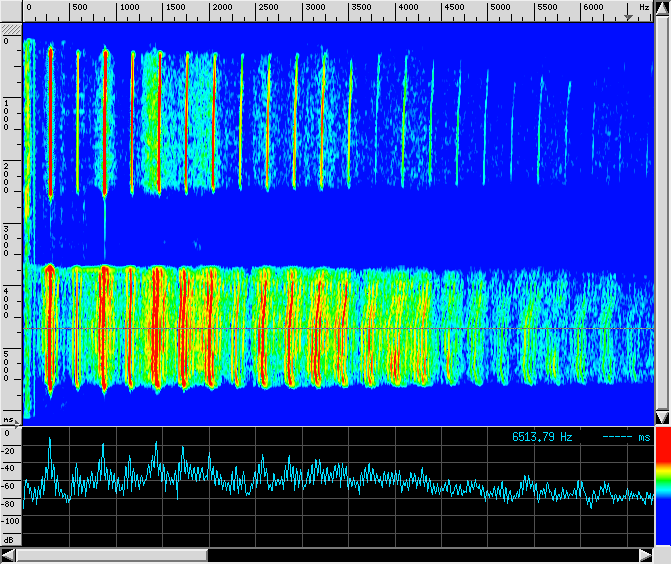This screenshot has height=564, width=671.
Task: Click the 6513.79 Hz frequency readout
Action: point(542,437)
